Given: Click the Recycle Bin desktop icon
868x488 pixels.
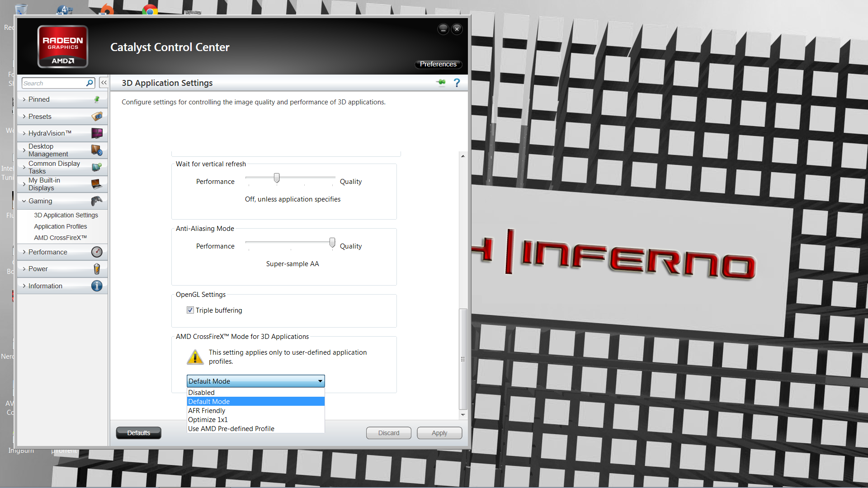Looking at the screenshot, I should coord(21,9).
